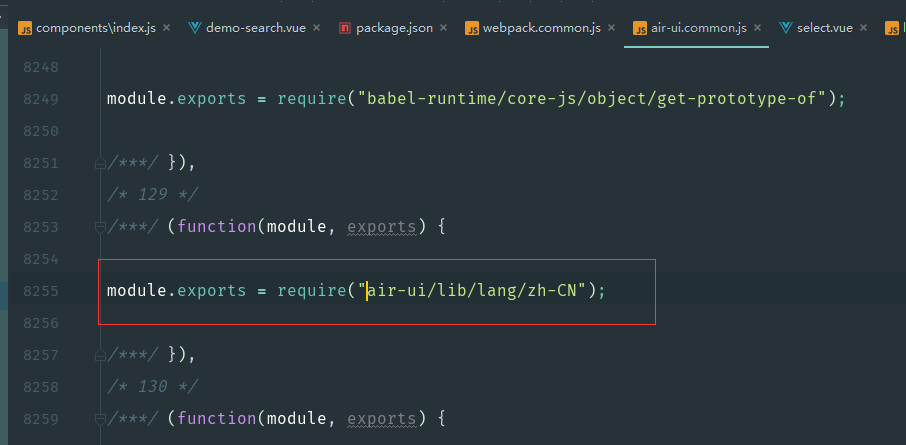Image resolution: width=906 pixels, height=445 pixels.
Task: Click the function keyword on line 8253
Action: (217, 226)
